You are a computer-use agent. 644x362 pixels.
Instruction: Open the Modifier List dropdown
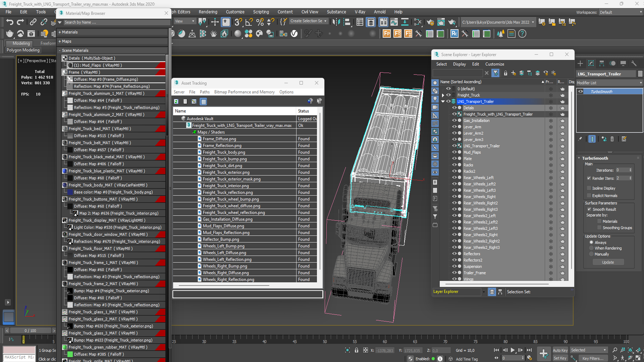click(x=609, y=83)
